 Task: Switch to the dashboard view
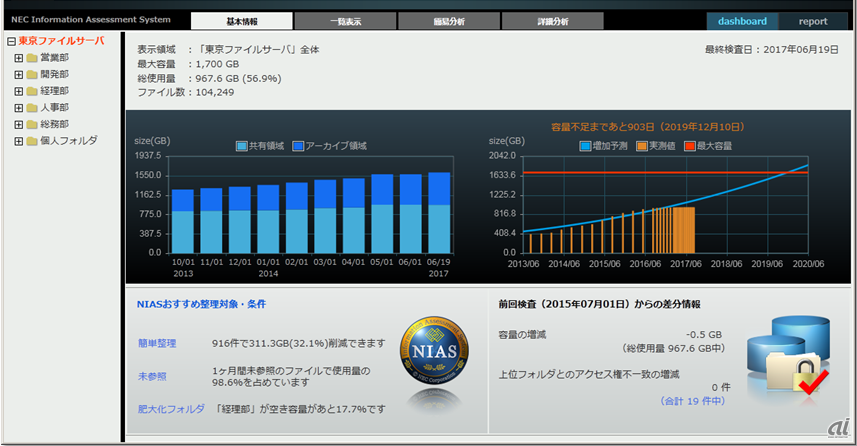tap(742, 21)
